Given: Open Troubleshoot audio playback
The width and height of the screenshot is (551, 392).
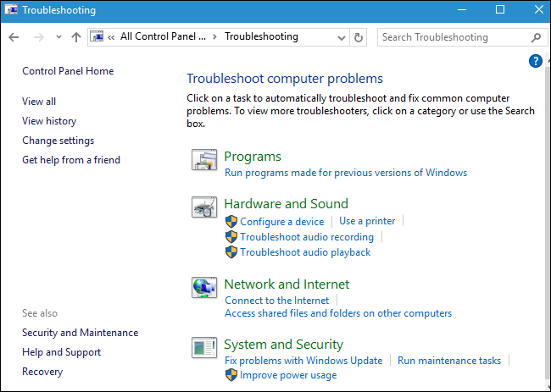Looking at the screenshot, I should point(305,252).
